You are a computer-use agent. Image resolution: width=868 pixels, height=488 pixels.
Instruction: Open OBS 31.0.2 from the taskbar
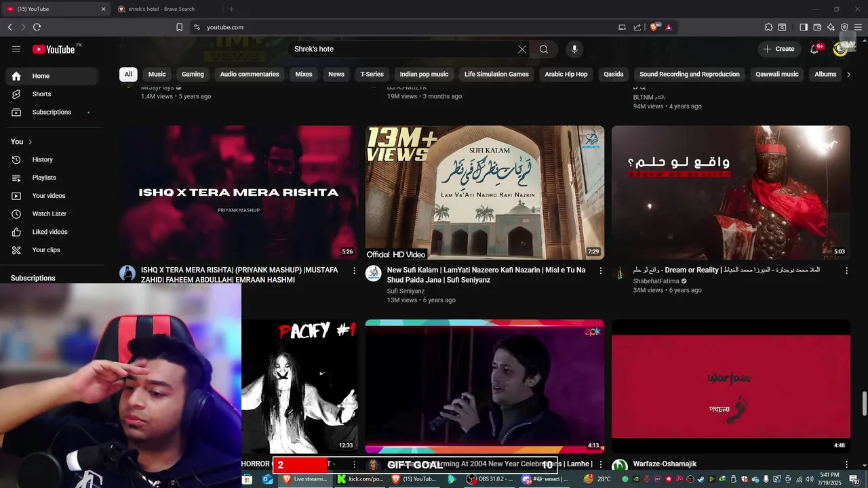(490, 479)
